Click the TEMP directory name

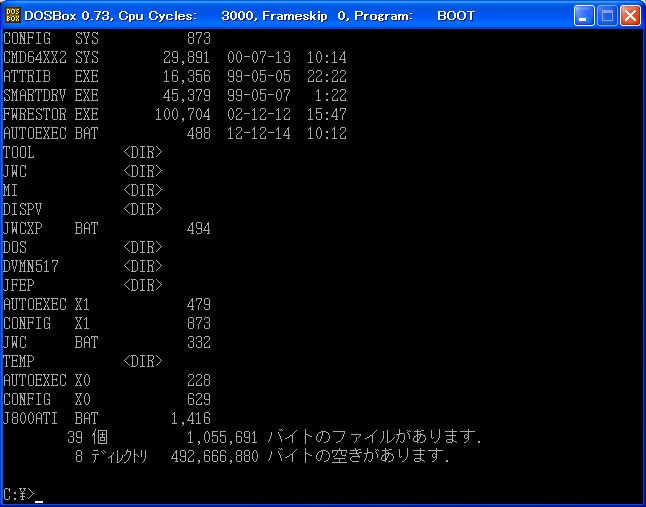(19, 362)
